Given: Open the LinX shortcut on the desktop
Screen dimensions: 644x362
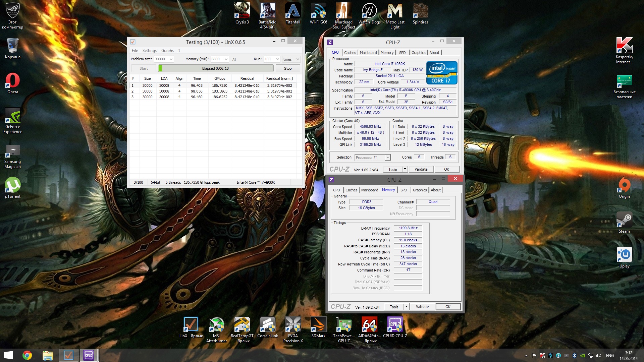Looking at the screenshot, I should (191, 327).
